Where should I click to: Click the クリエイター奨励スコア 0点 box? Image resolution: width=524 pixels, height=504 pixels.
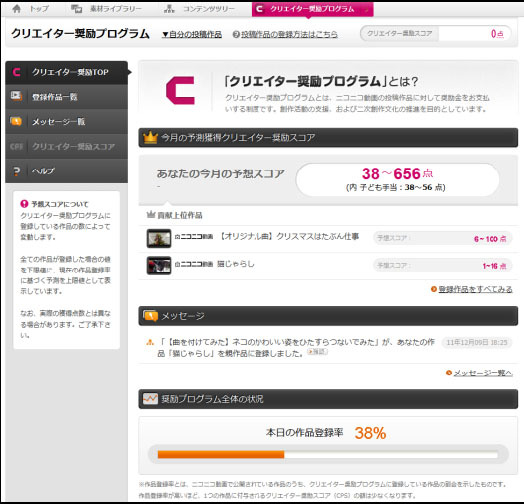[x=435, y=33]
